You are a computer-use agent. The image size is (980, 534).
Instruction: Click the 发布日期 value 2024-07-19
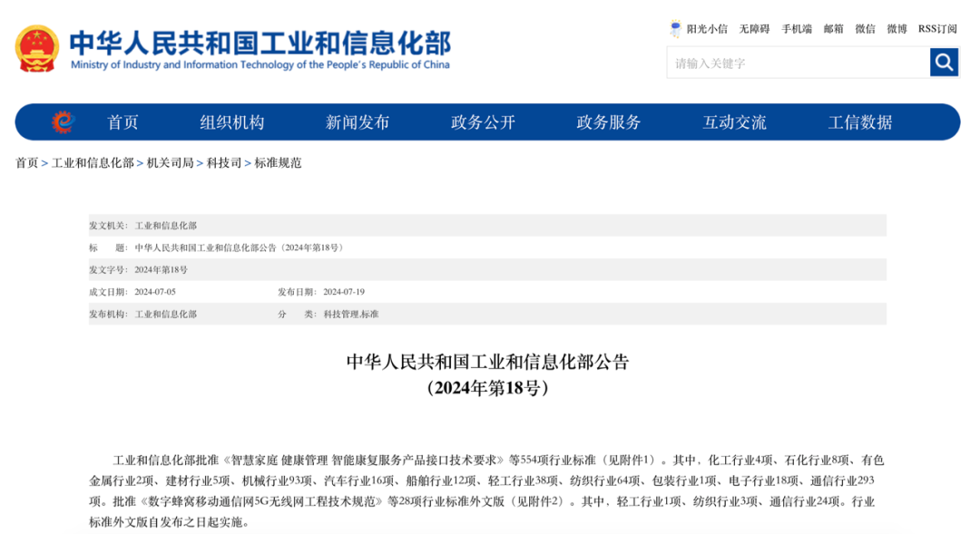pyautogui.click(x=344, y=292)
